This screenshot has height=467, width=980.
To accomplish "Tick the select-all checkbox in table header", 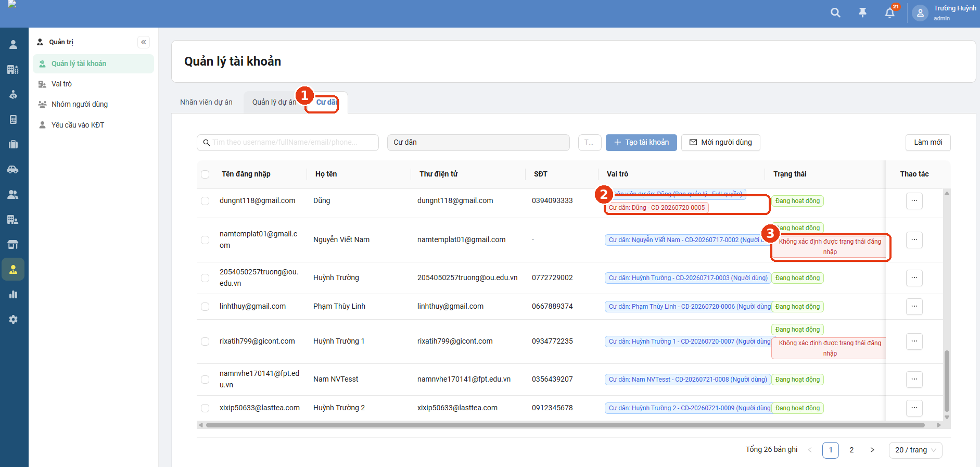I will 205,174.
